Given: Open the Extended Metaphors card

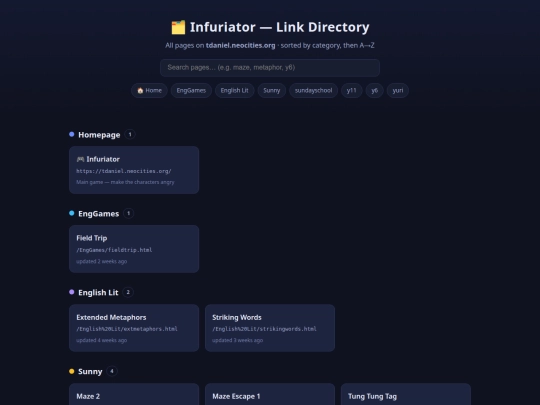Looking at the screenshot, I should [x=134, y=328].
